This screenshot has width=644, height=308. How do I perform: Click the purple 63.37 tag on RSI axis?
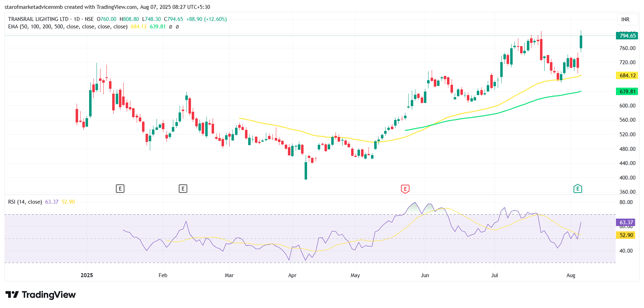(x=626, y=222)
